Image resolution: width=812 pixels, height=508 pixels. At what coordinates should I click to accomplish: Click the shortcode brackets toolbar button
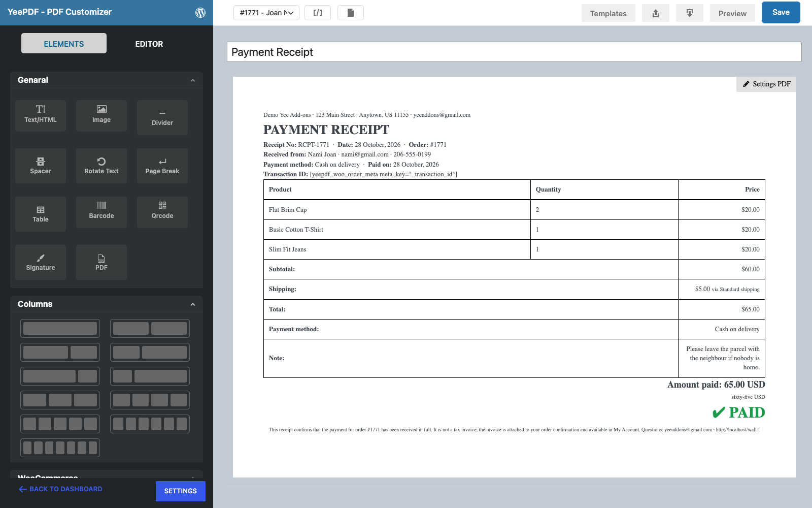(318, 13)
